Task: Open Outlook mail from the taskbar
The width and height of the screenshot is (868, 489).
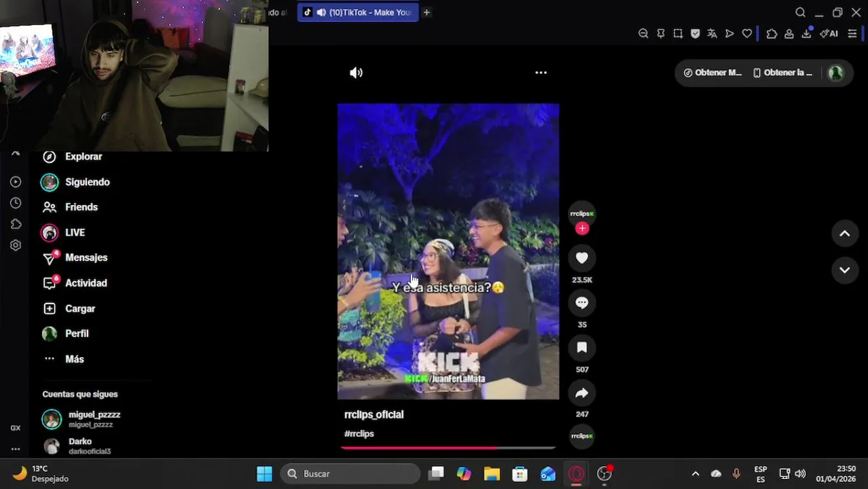Action: coord(548,474)
